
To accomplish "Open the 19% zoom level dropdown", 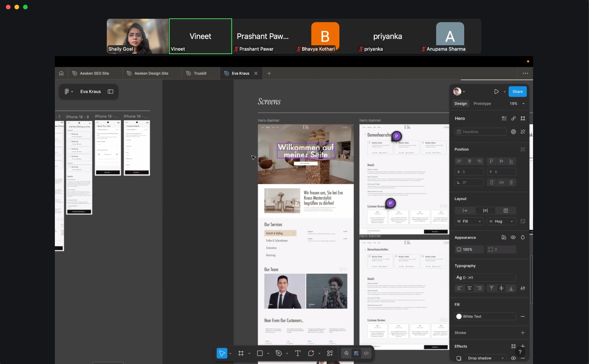I will pyautogui.click(x=517, y=104).
